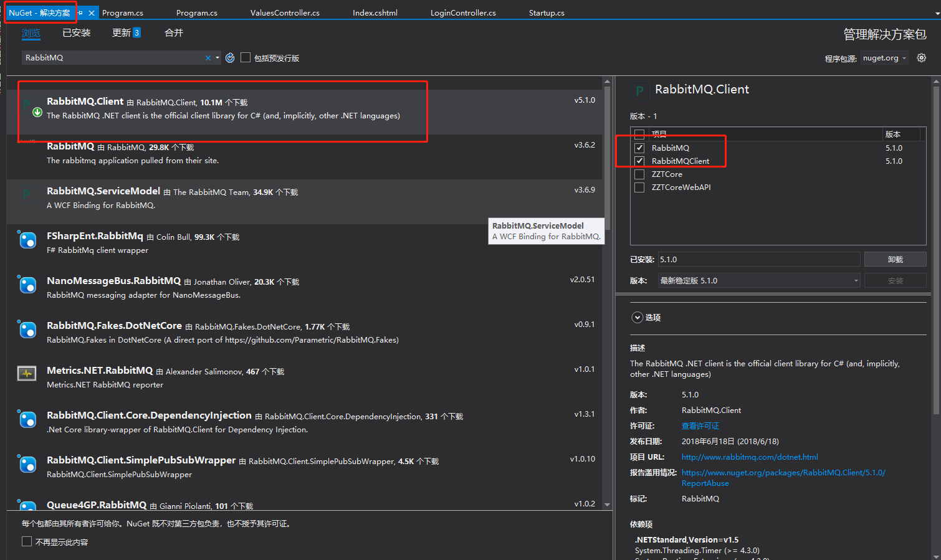This screenshot has height=560, width=941.
Task: Expand the options section chevron
Action: tap(637, 317)
